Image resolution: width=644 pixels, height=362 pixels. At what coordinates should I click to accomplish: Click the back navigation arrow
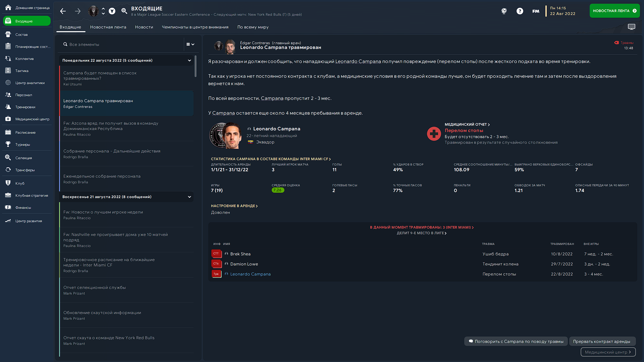[x=63, y=11]
